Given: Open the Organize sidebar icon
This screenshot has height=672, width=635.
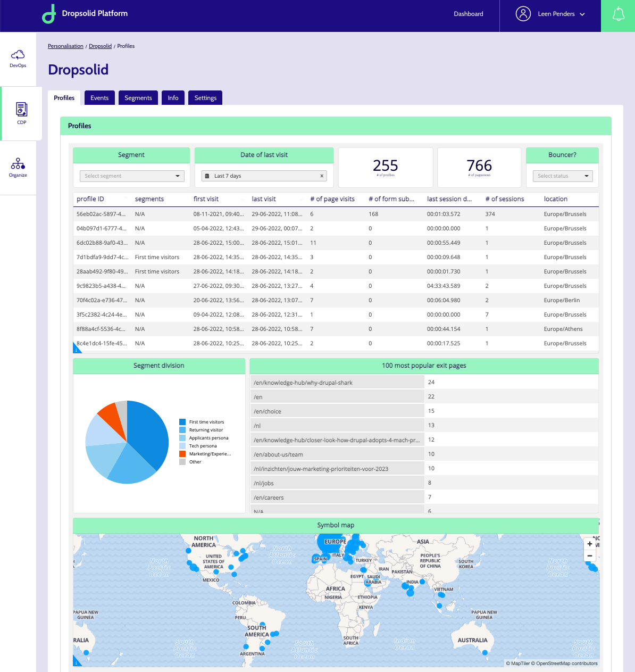Looking at the screenshot, I should tap(18, 163).
